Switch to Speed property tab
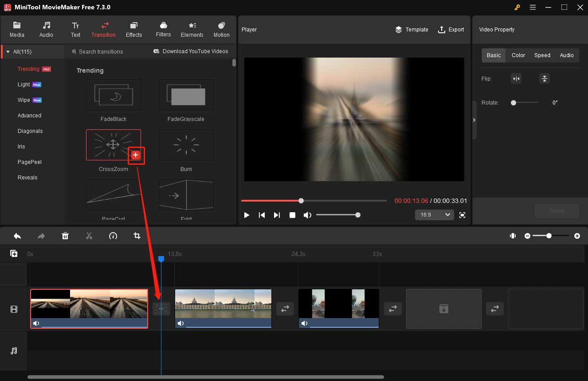 (x=542, y=55)
